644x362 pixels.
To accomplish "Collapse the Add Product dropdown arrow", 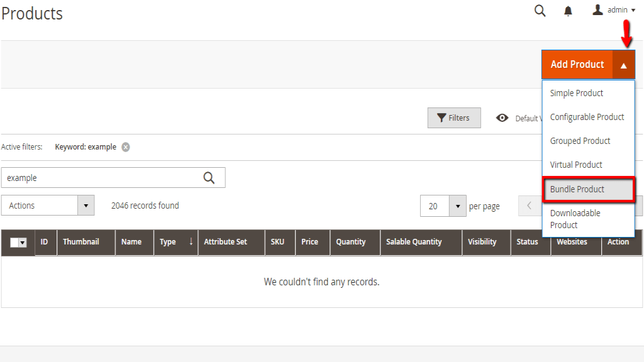I will coord(623,65).
